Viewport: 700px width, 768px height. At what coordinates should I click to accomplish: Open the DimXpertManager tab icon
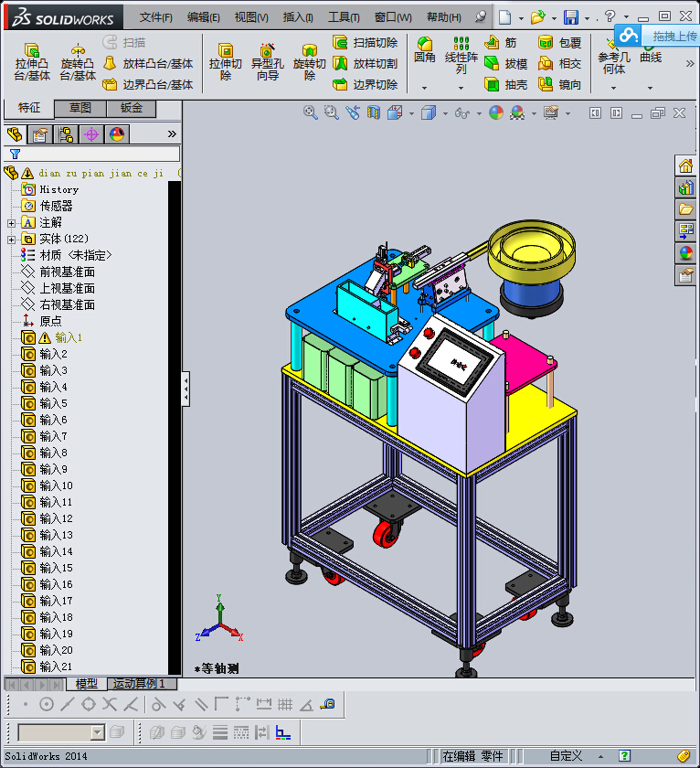[91, 133]
